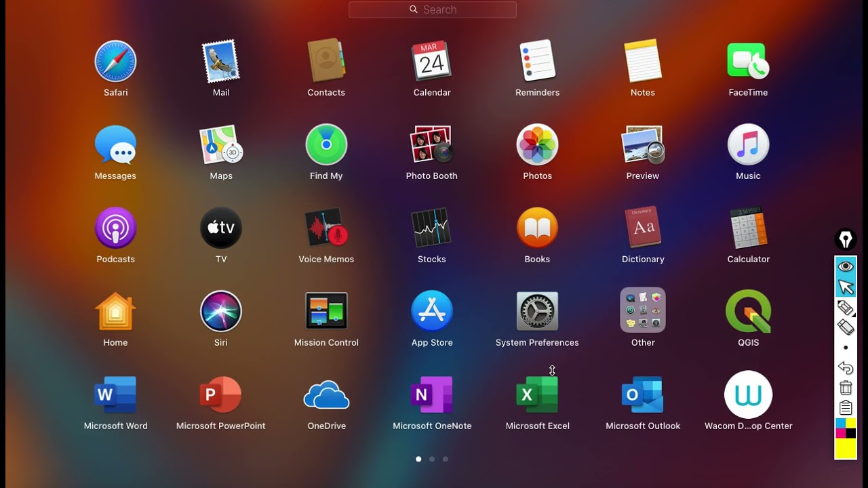Launch the Maps app
The width and height of the screenshot is (868, 488).
click(221, 144)
